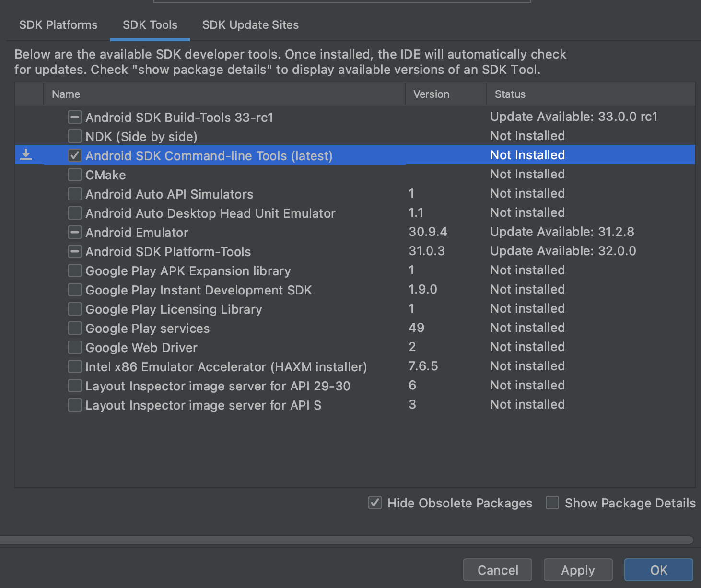This screenshot has width=701, height=588.
Task: Uncheck Android SDK Command-line Tools (latest)
Action: click(x=74, y=155)
